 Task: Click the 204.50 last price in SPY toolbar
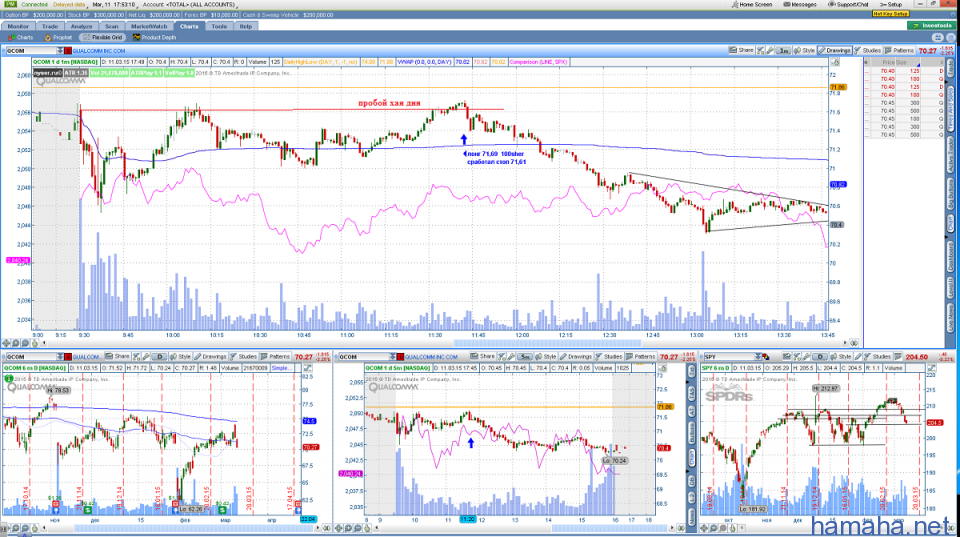tap(917, 356)
